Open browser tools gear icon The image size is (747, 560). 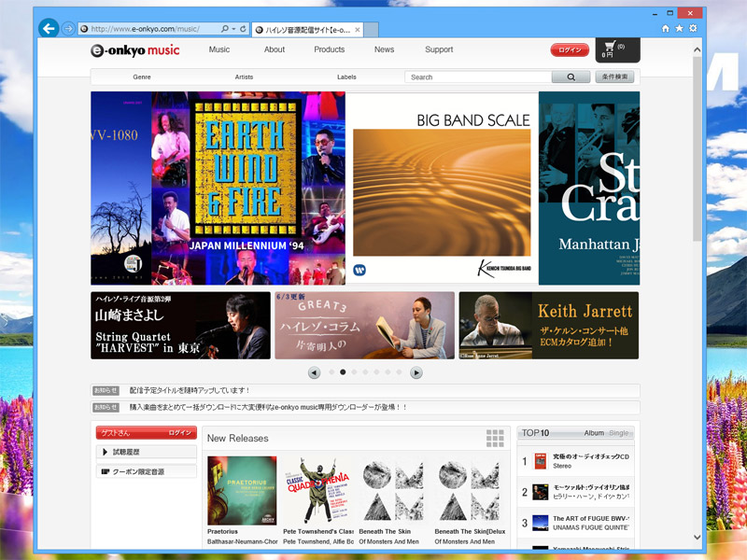click(693, 29)
